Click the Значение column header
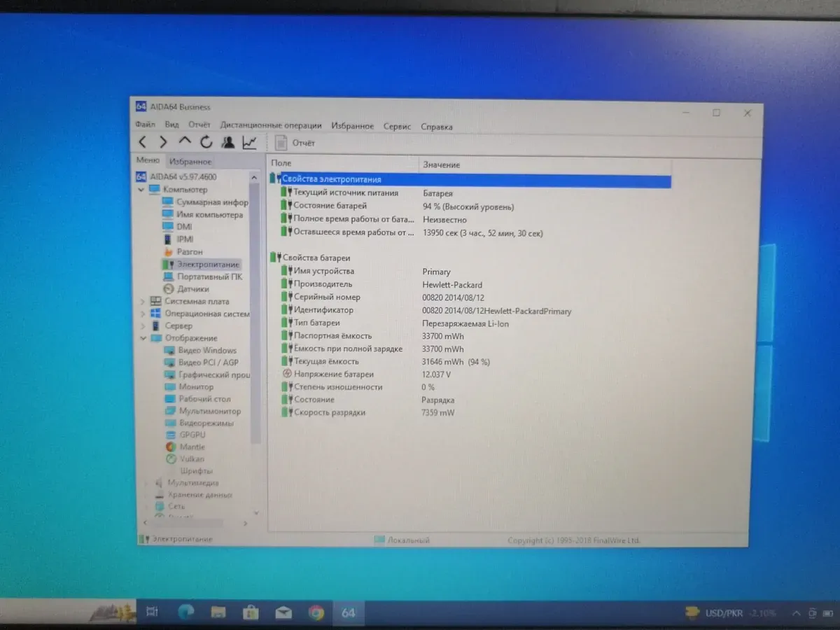Image resolution: width=840 pixels, height=630 pixels. (441, 164)
